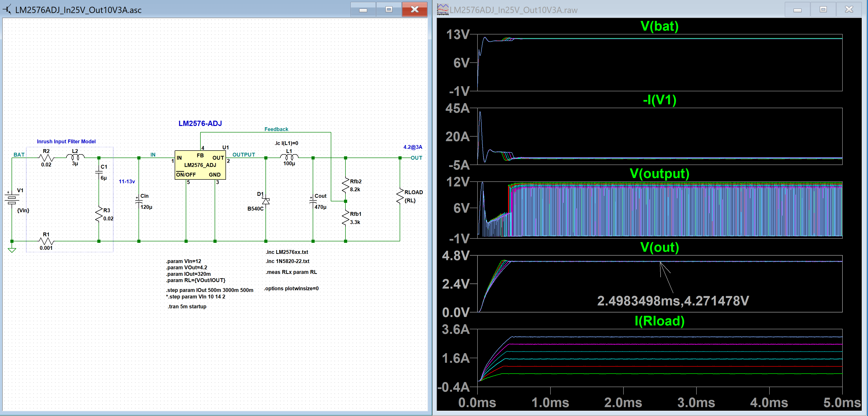Click the .param Vin=12 directive

(183, 261)
